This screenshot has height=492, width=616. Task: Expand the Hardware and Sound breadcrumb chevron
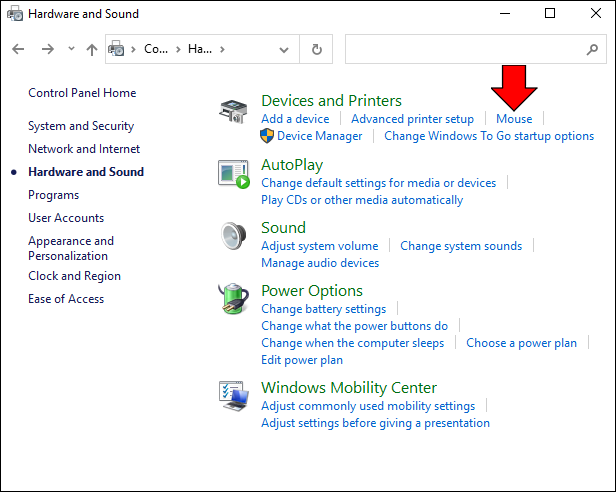222,49
